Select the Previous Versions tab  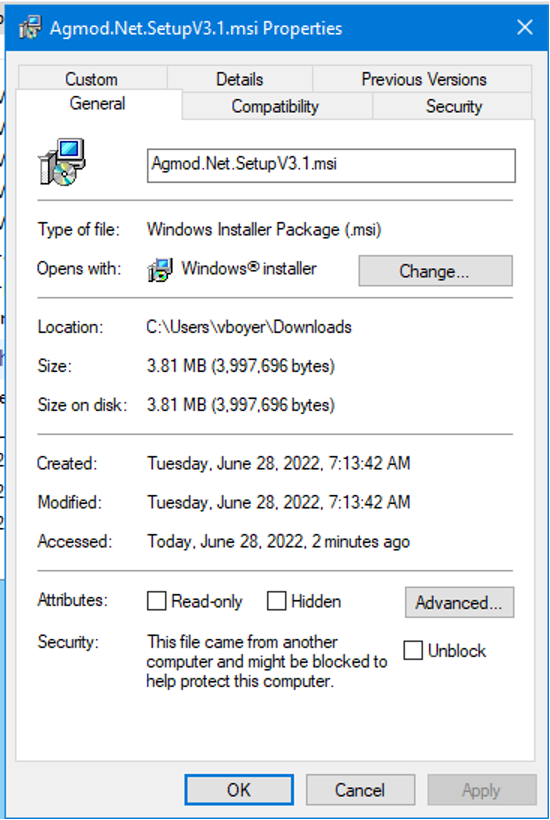(423, 79)
